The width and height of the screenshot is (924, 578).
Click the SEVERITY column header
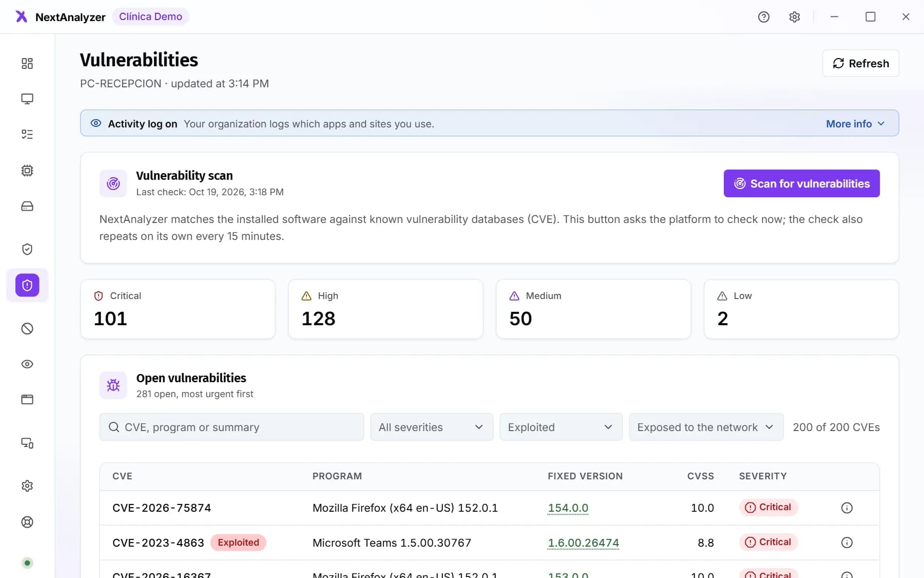[x=763, y=476]
